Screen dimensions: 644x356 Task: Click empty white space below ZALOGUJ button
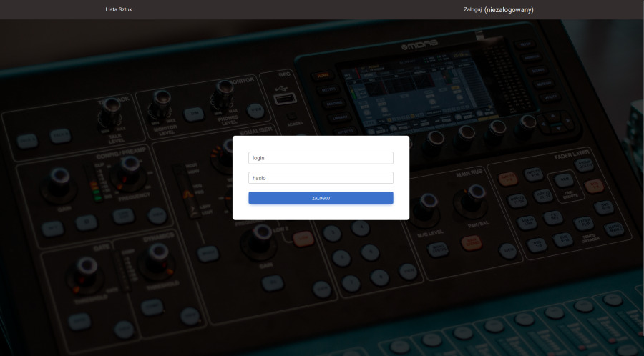click(321, 212)
